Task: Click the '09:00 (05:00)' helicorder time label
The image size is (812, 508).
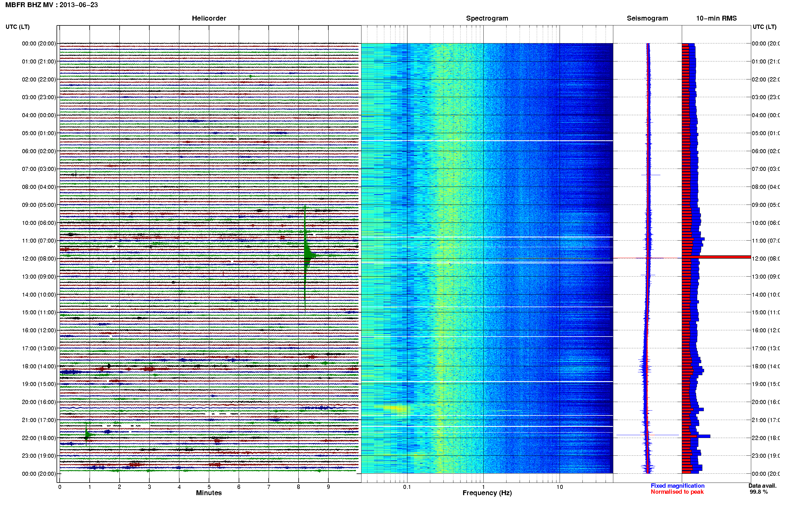Action: point(39,205)
